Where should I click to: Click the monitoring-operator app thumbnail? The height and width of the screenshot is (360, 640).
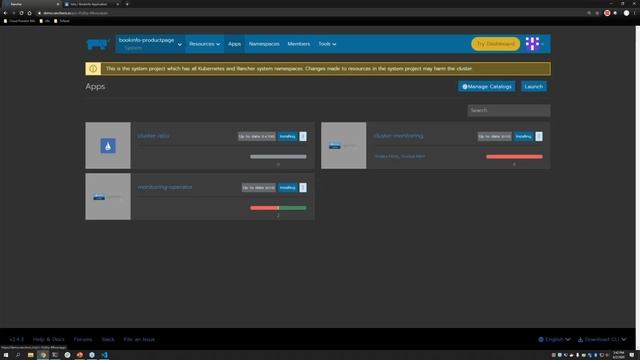click(x=108, y=197)
